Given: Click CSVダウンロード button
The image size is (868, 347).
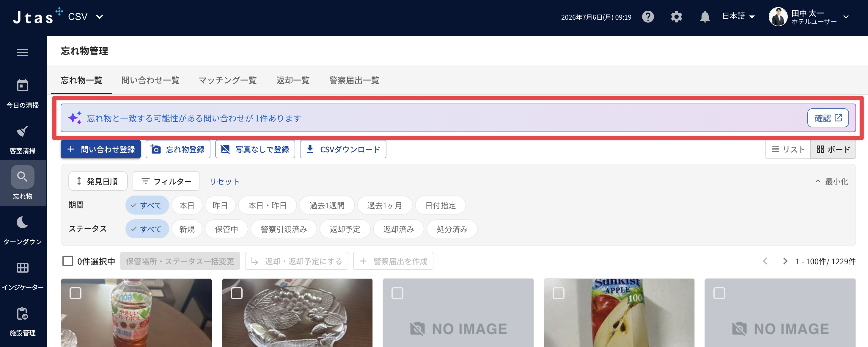Looking at the screenshot, I should coord(343,149).
